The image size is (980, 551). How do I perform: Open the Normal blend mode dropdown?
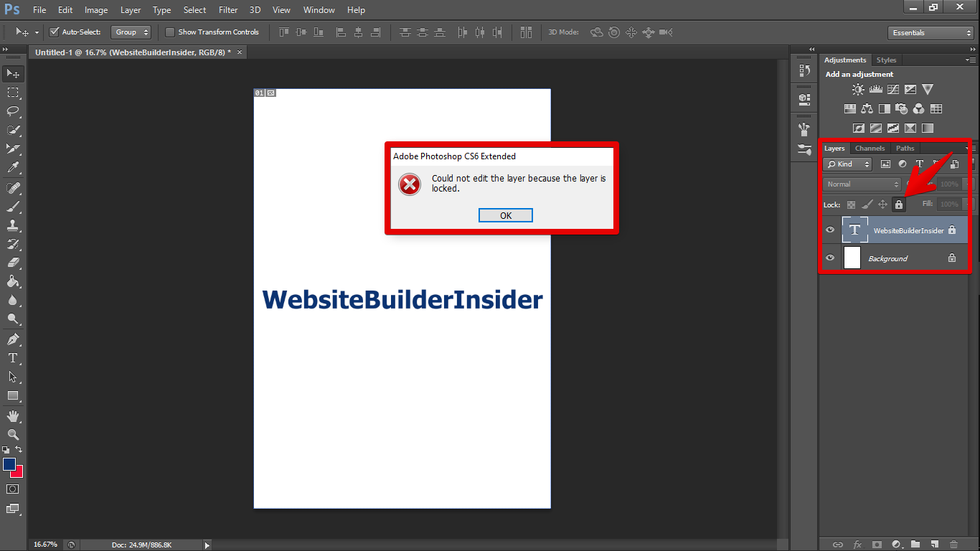[861, 184]
